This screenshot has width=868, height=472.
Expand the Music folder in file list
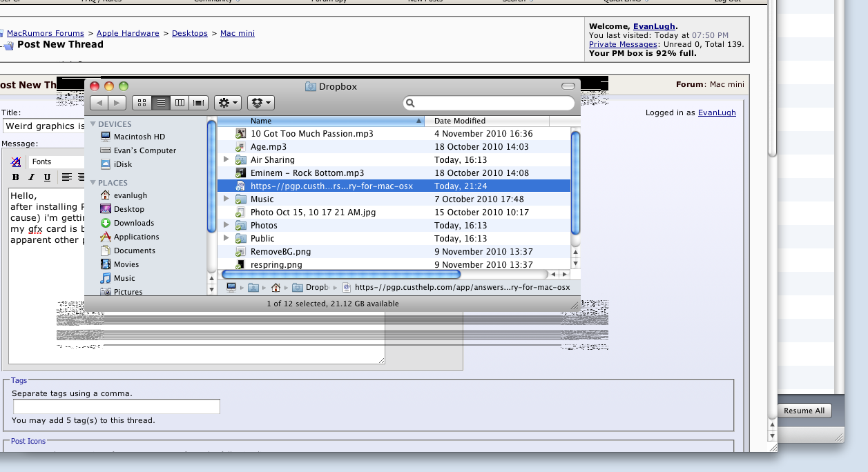[226, 199]
